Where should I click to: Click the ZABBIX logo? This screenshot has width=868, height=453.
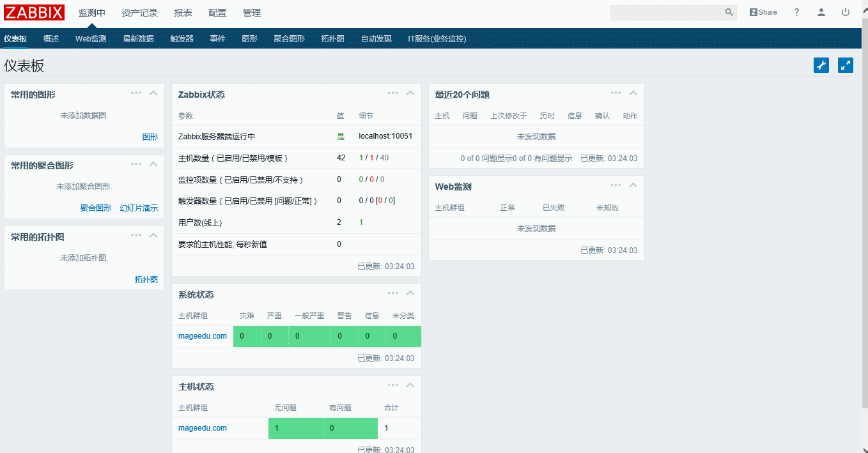[x=35, y=12]
